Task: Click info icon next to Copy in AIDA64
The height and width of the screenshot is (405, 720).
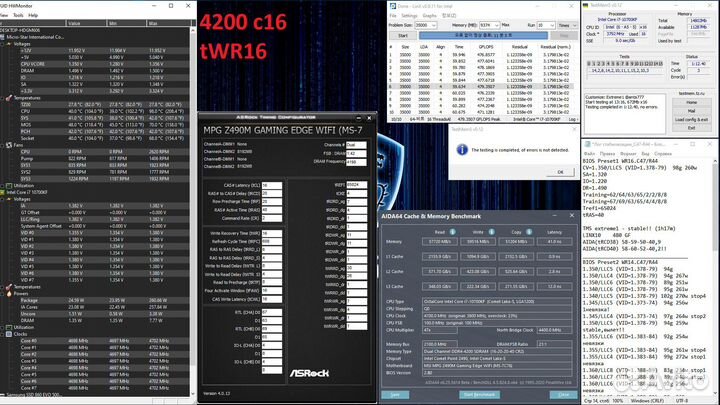Action: (529, 232)
